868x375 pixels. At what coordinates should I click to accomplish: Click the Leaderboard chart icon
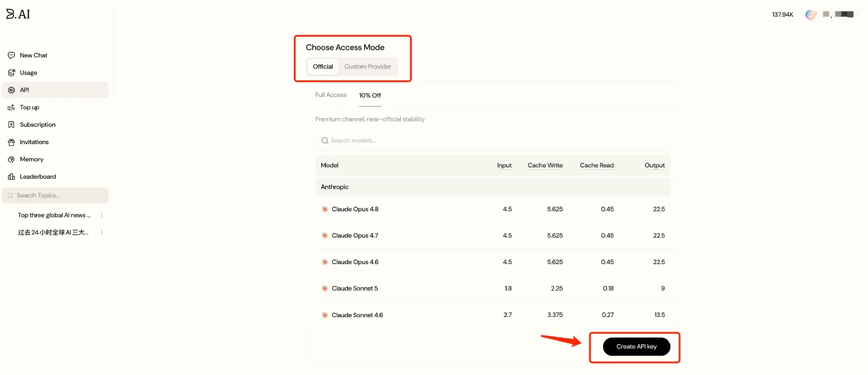click(11, 177)
